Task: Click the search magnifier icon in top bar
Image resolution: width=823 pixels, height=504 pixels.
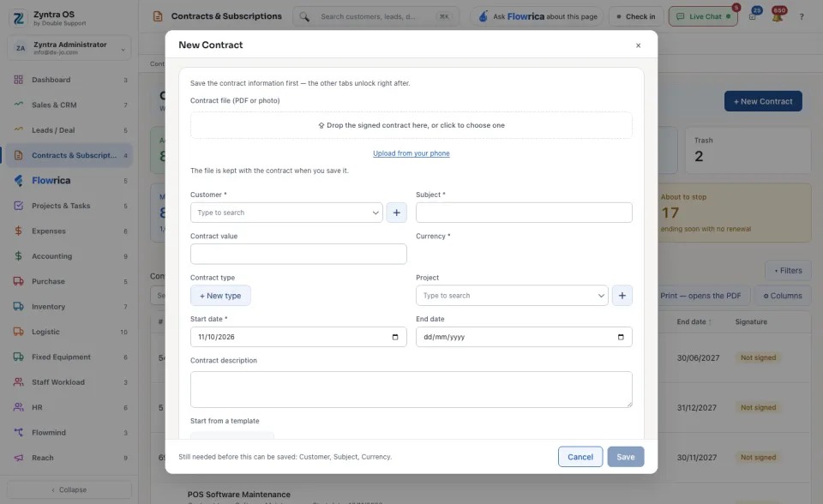Action: tap(304, 17)
